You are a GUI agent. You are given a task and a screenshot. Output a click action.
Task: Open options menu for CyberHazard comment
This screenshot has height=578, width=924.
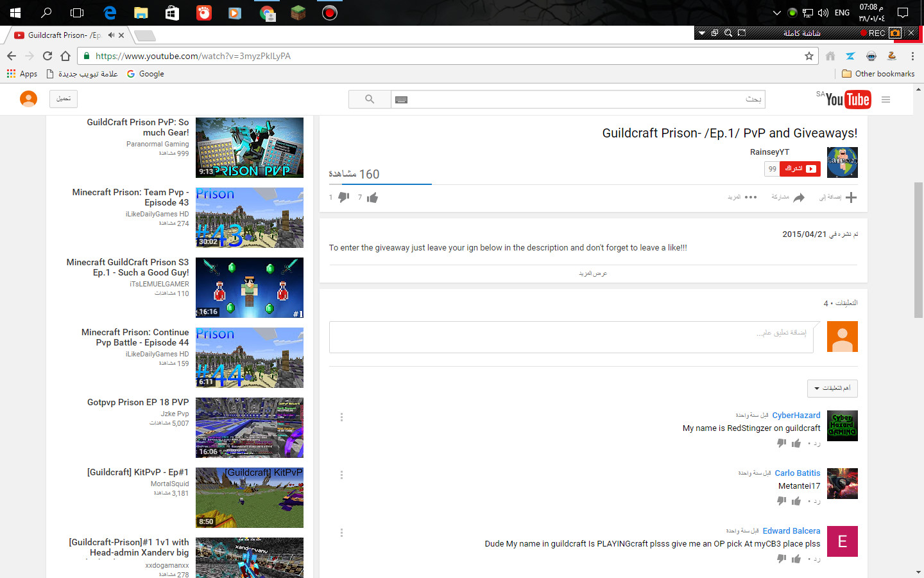click(x=341, y=417)
